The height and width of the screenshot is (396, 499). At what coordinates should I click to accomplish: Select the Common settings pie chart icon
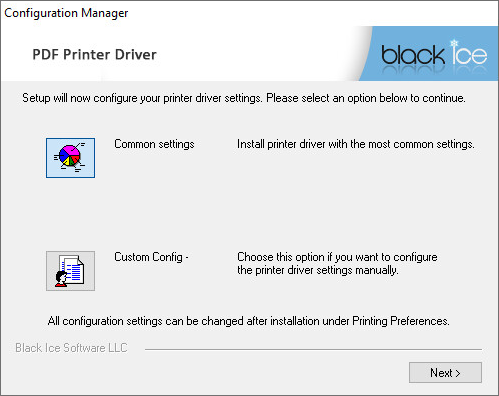click(70, 158)
